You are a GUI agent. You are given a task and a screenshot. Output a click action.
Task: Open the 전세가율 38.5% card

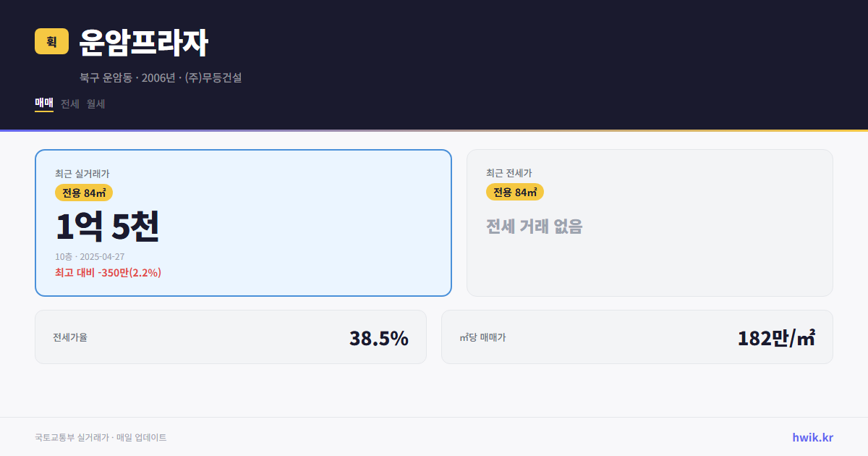point(231,337)
